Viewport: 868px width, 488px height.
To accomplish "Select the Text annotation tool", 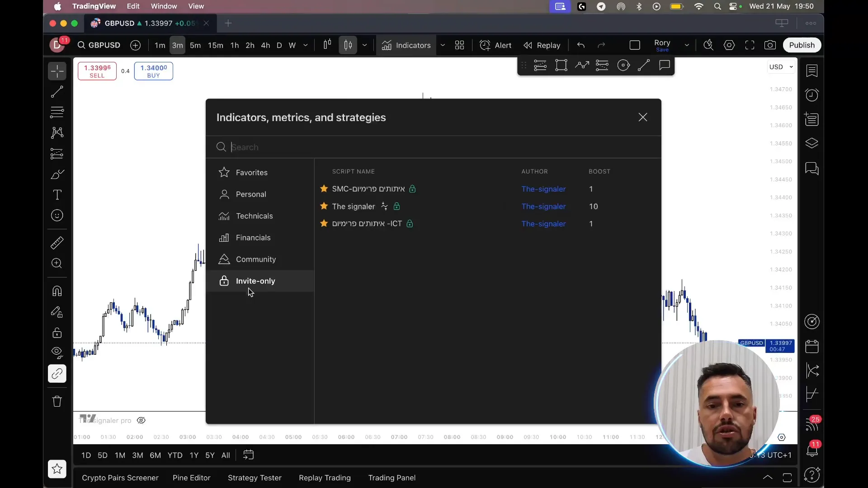I will [x=57, y=195].
